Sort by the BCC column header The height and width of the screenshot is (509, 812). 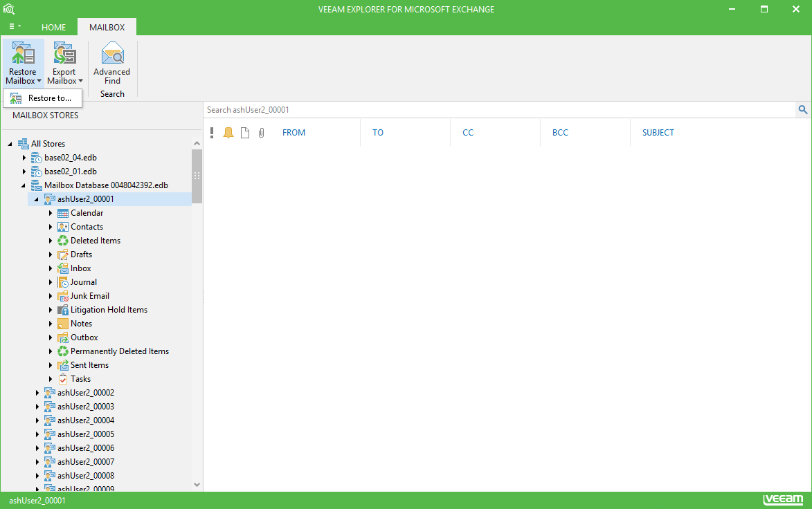[560, 133]
